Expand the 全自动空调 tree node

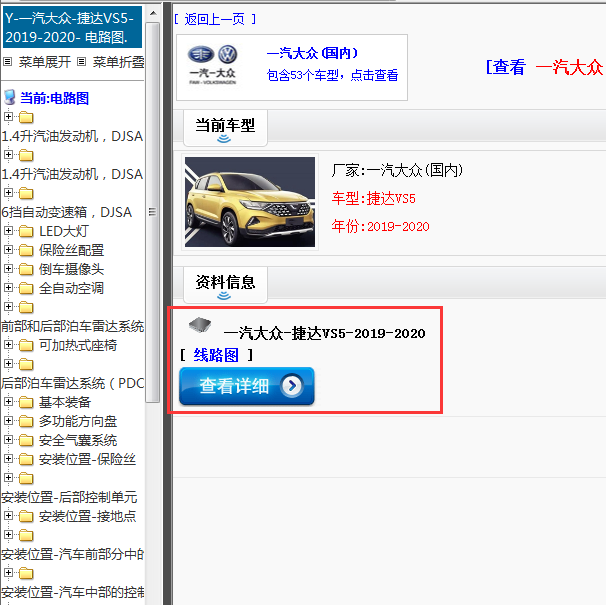pos(8,288)
